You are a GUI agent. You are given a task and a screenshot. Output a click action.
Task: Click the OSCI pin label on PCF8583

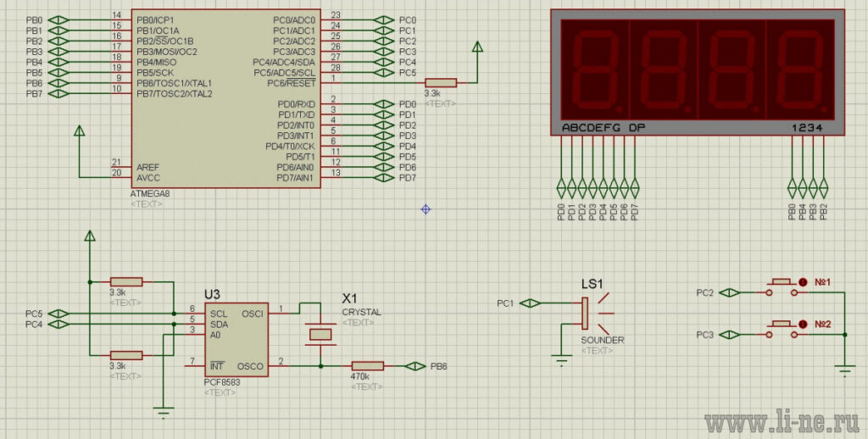[x=253, y=314]
